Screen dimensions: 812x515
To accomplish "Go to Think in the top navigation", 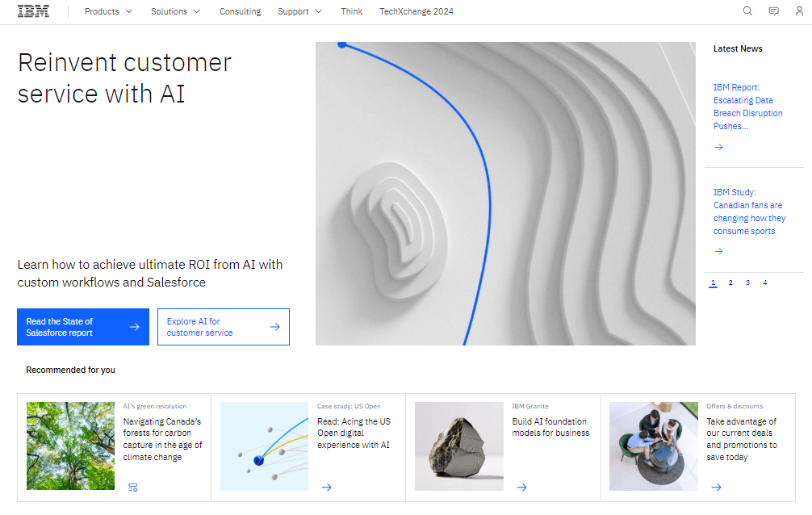I will coord(352,11).
